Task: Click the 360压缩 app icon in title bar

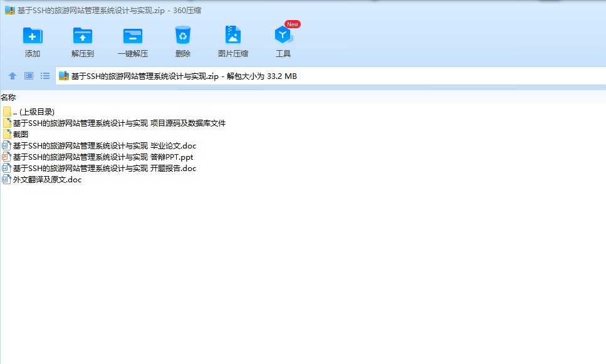Action: pyautogui.click(x=9, y=11)
